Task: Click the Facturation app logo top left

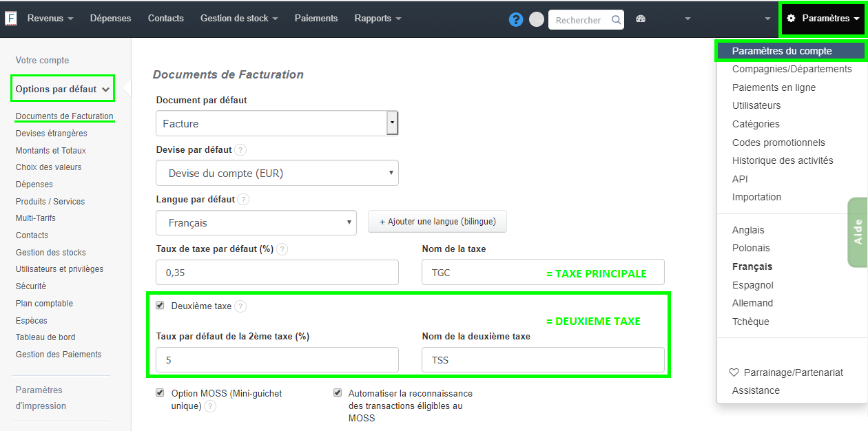Action: pos(11,17)
